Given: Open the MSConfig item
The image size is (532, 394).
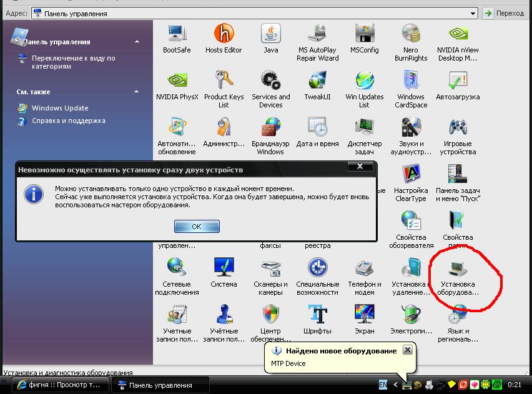Looking at the screenshot, I should [x=365, y=39].
